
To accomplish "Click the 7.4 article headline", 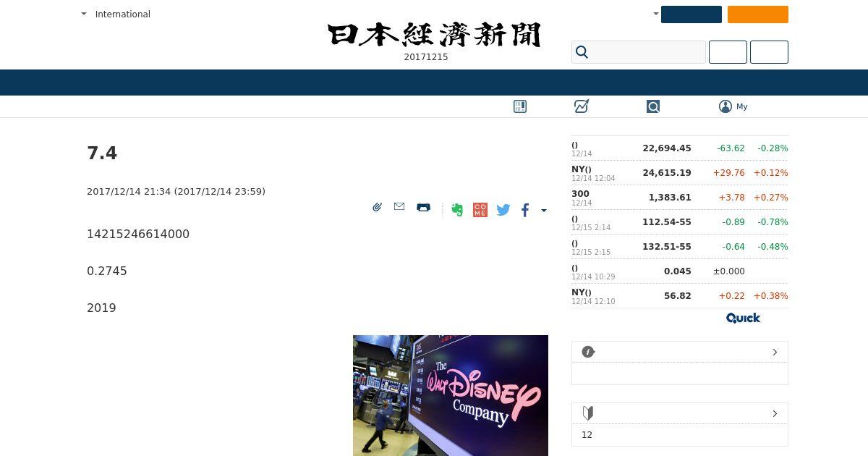I will point(102,153).
